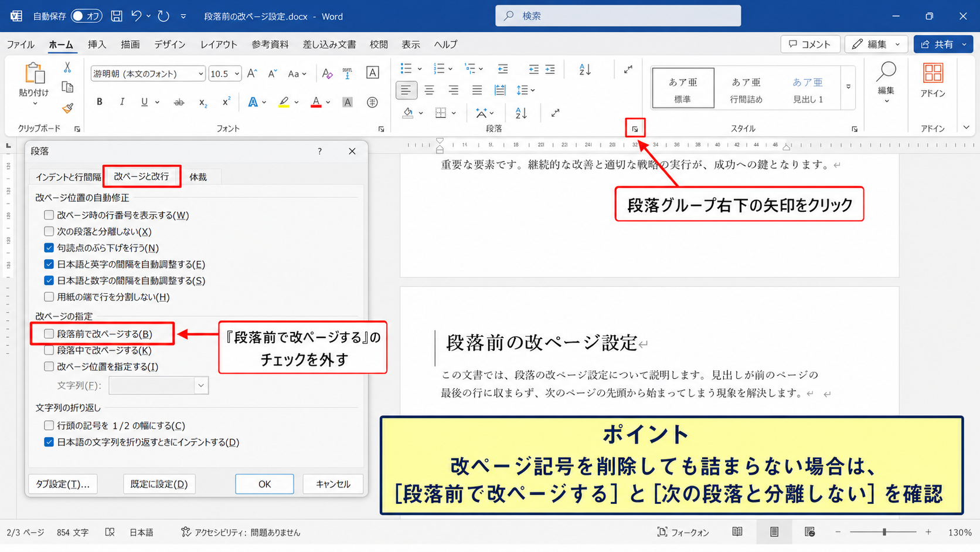Image resolution: width=980 pixels, height=552 pixels.
Task: Open the 挿入 ribbon tab
Action: pos(97,45)
